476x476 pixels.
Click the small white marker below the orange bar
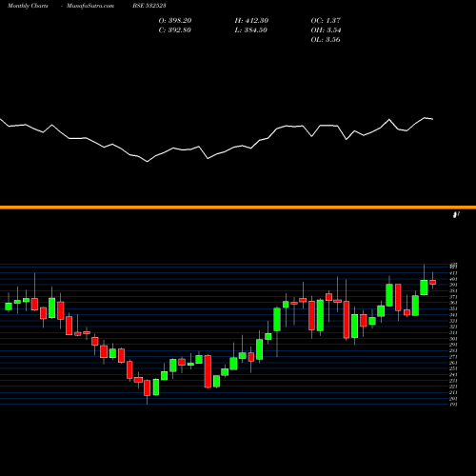tap(456, 215)
